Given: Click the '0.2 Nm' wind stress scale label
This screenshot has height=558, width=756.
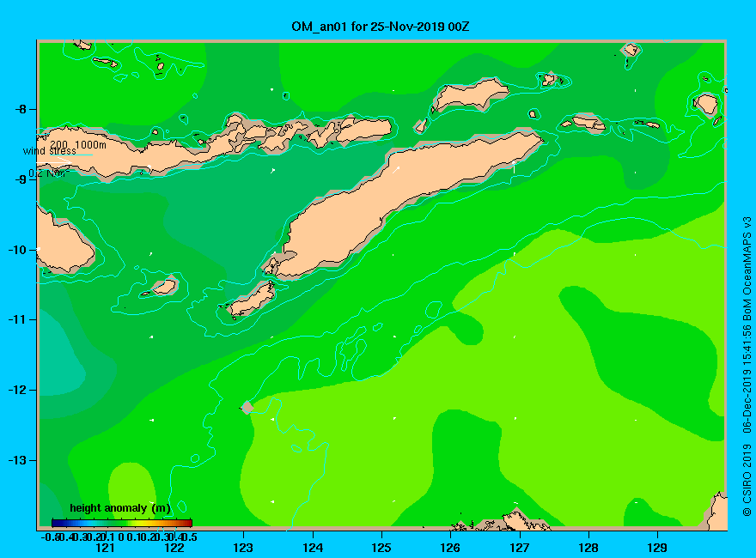Looking at the screenshot, I should (x=48, y=173).
